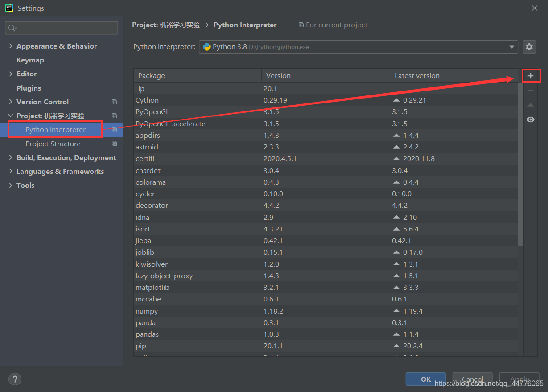
Task: Open Appearance & Behavior settings page
Action: coord(57,46)
